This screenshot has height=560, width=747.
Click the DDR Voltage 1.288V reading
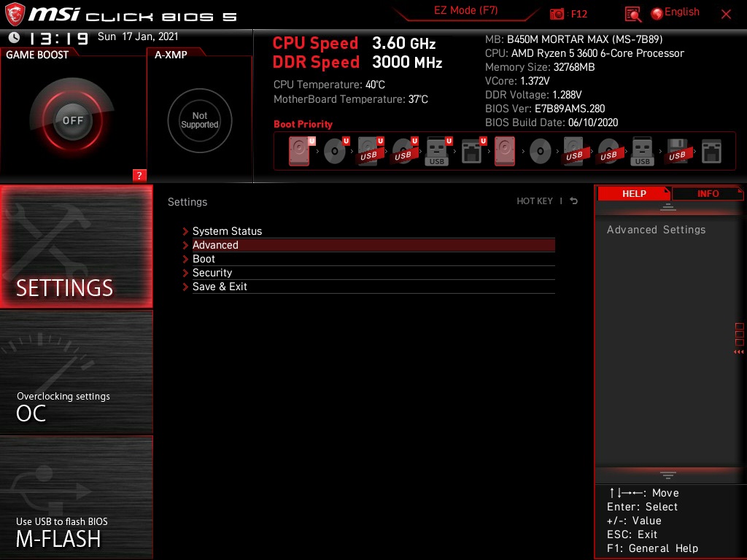(x=533, y=95)
